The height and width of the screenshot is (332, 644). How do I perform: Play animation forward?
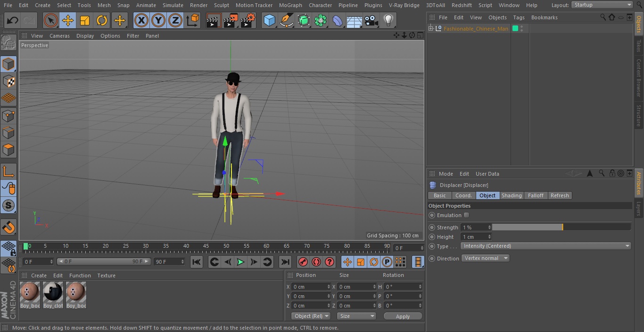click(240, 262)
